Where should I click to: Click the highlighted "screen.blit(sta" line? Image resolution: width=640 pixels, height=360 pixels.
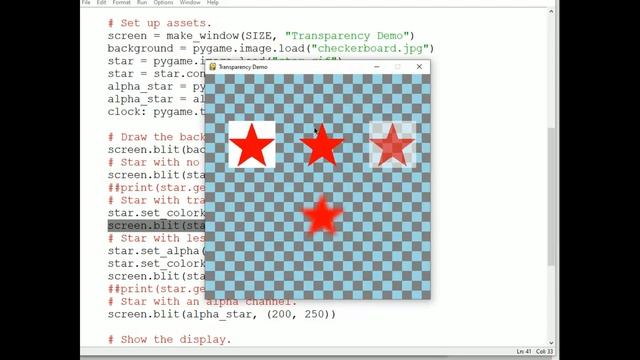pos(156,226)
